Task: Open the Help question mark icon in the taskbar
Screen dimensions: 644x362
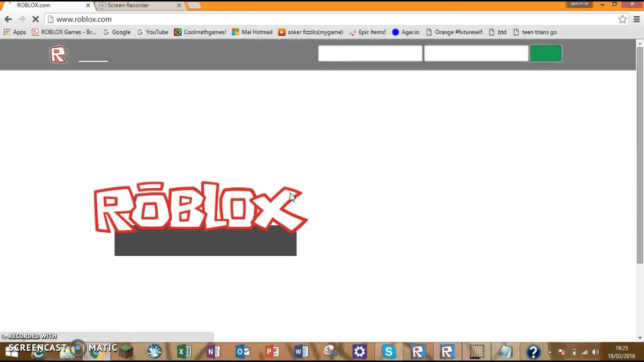Action: click(x=534, y=351)
